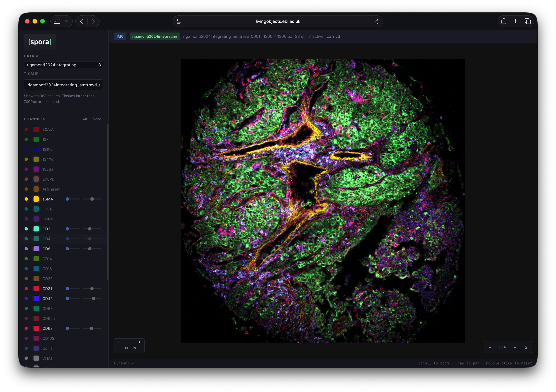This screenshot has width=556, height=392.
Task: Open the sidebar options chevron
Action: coord(67,21)
